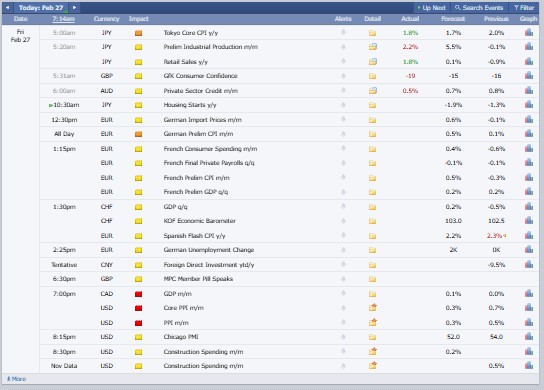
Task: Show graph for German Unemployment Change
Action: click(x=529, y=249)
